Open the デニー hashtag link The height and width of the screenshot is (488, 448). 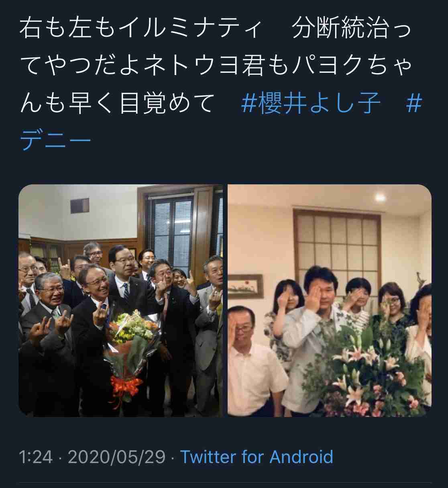[56, 140]
